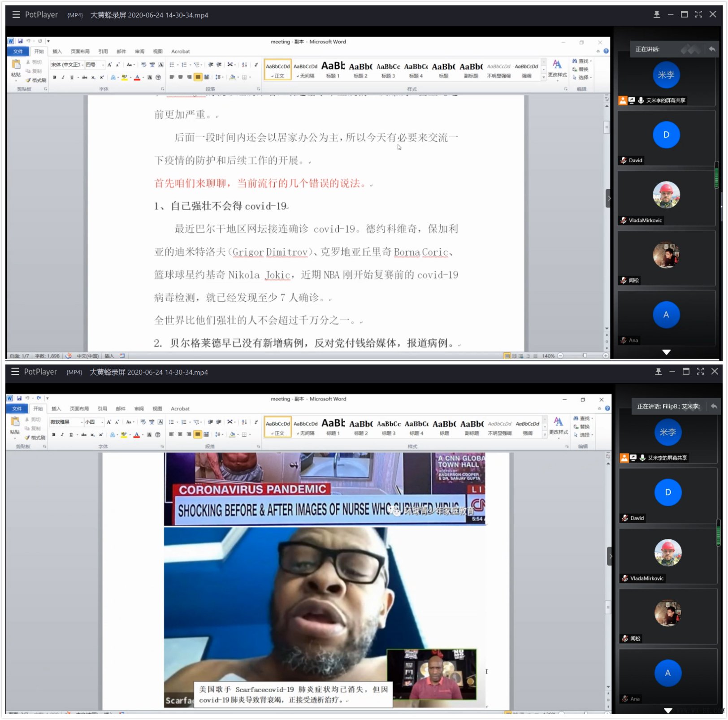Open the 小四 font size dropdown

tap(103, 422)
